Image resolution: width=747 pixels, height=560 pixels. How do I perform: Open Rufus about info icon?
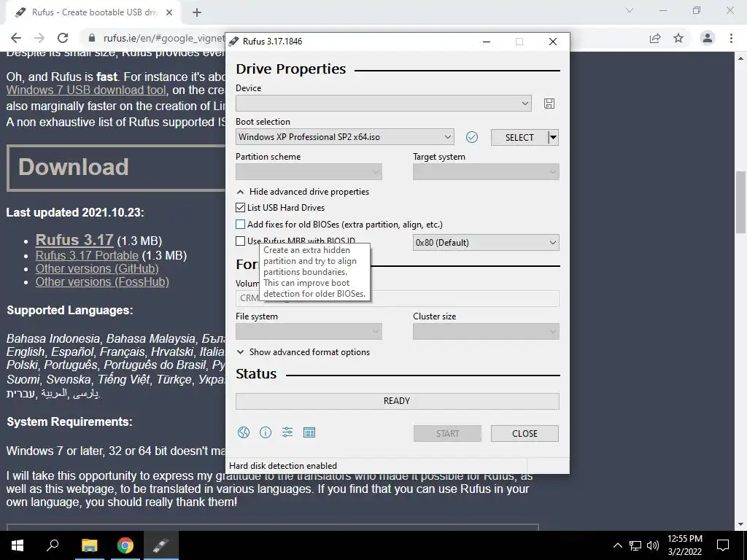pyautogui.click(x=266, y=432)
